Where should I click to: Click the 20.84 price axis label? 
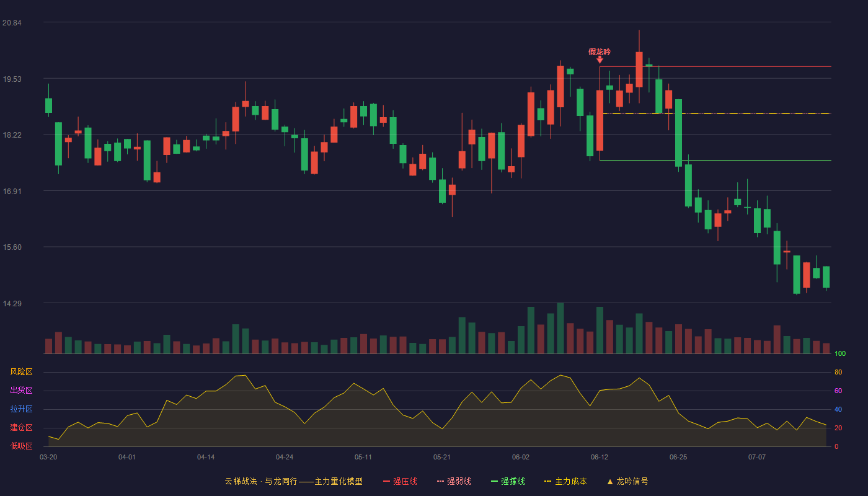coord(12,23)
